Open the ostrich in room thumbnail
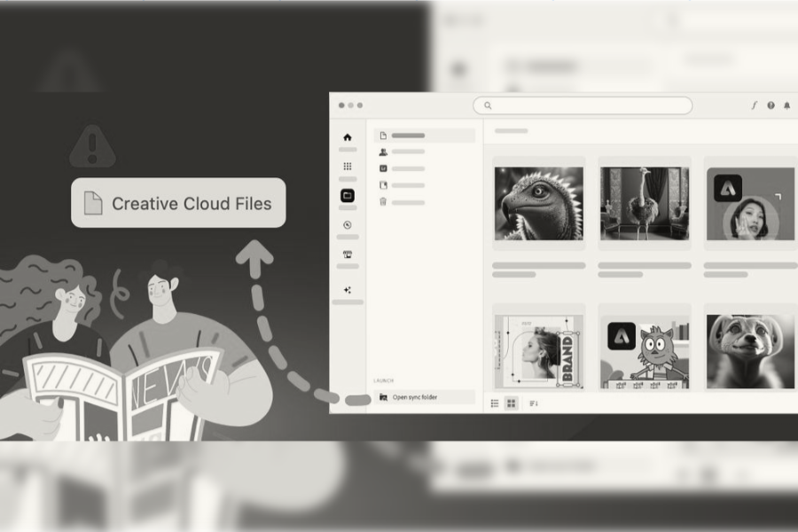 point(645,203)
